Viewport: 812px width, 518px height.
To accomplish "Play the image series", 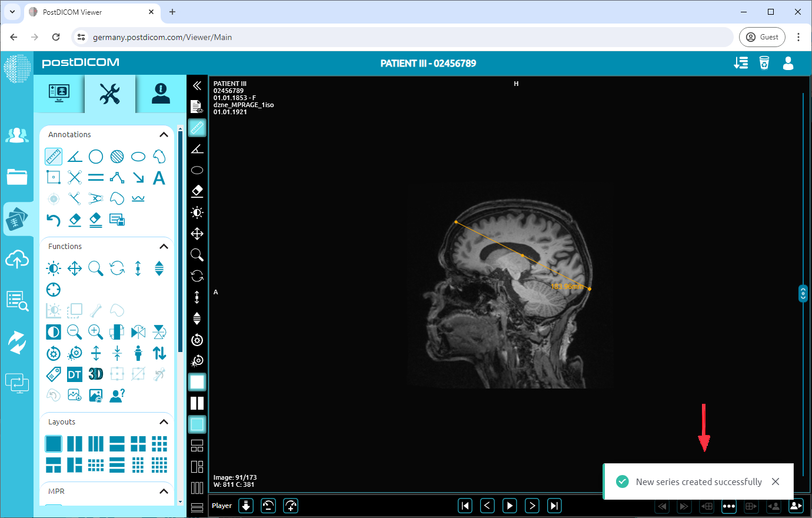I will pos(510,506).
